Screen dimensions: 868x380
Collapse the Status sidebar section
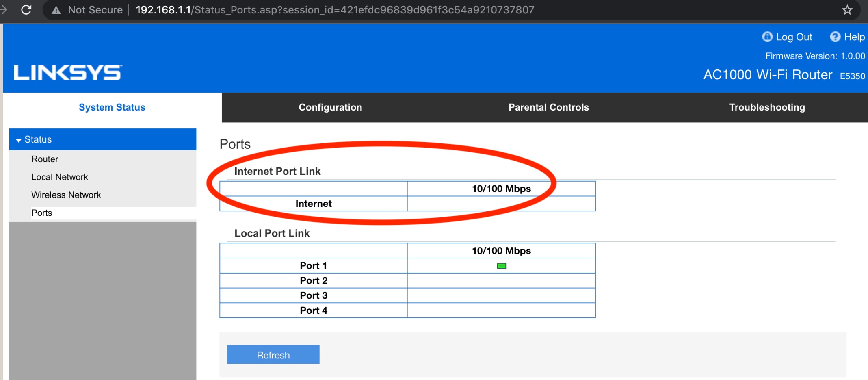19,140
